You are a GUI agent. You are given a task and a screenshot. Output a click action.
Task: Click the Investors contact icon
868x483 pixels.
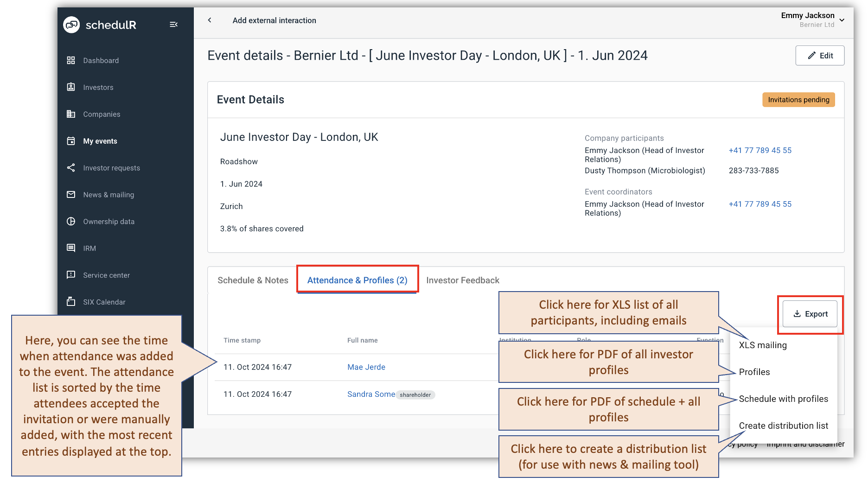coord(71,87)
